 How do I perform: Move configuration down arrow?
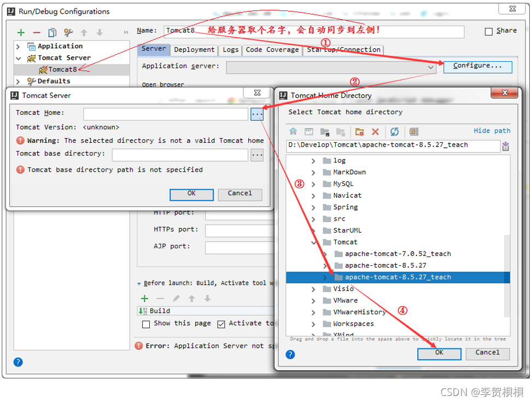tap(100, 33)
